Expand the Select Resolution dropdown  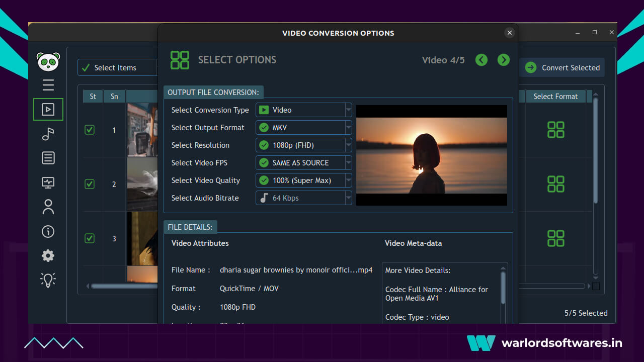click(x=348, y=145)
